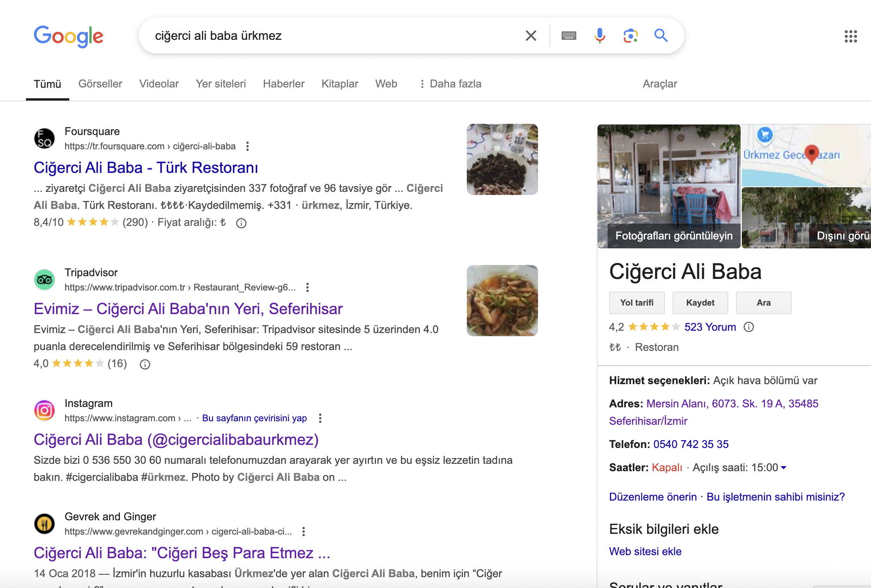The image size is (871, 588).
Task: Open the Araçlar search tools
Action: [x=660, y=84]
